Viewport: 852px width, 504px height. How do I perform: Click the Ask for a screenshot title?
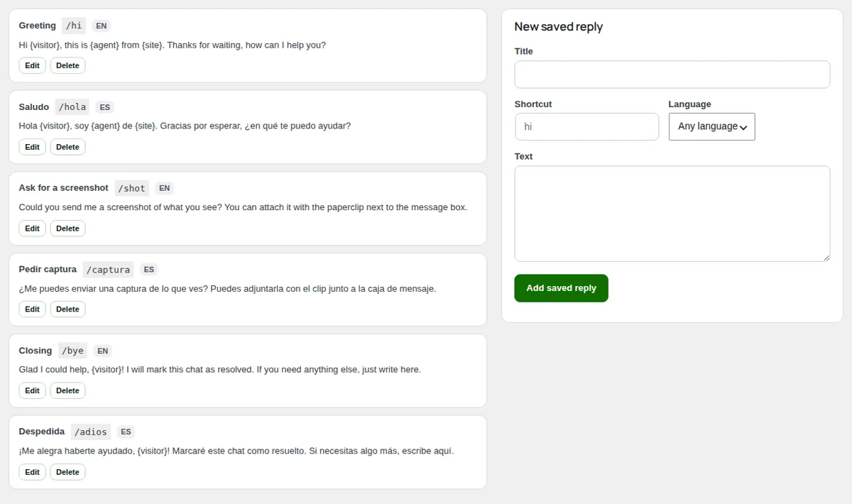pyautogui.click(x=63, y=188)
